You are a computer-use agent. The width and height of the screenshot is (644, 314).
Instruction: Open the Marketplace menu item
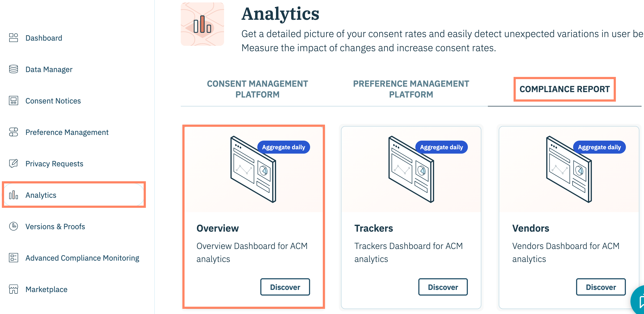click(46, 289)
